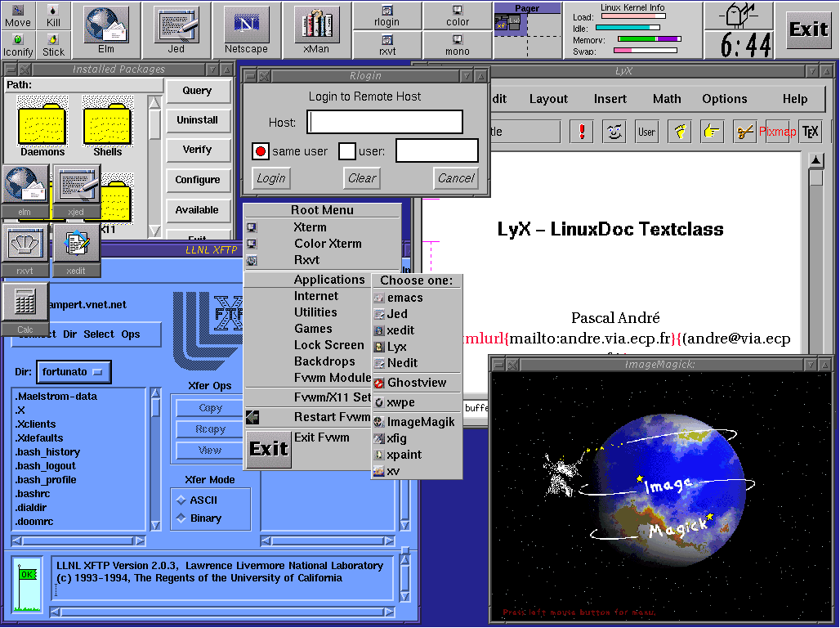Click the smiley face icon in LyX toolbar
840x628 pixels.
[614, 131]
